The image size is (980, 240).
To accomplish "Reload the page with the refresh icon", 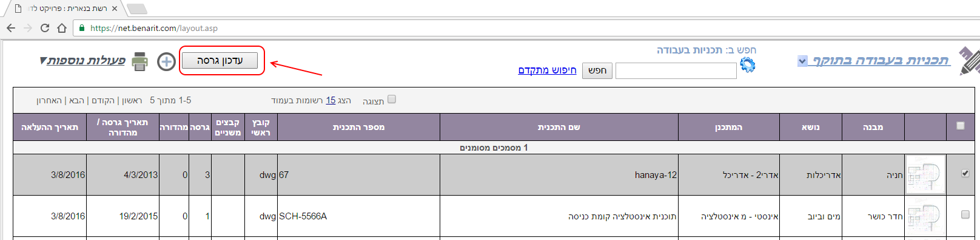I will pos(45,28).
